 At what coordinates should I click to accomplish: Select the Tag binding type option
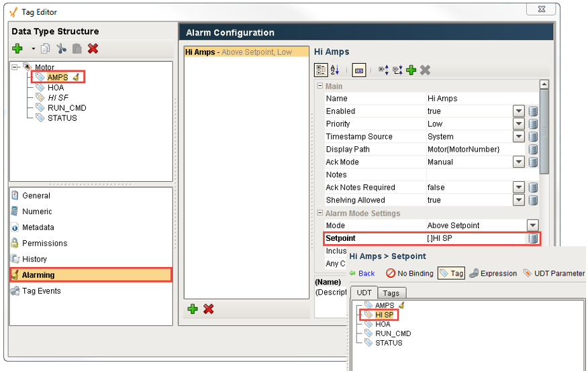tap(451, 273)
